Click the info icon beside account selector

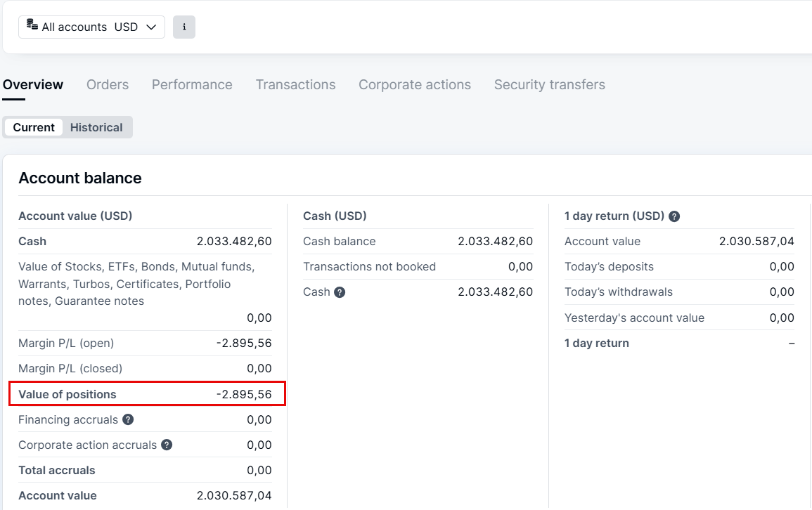[x=184, y=27]
